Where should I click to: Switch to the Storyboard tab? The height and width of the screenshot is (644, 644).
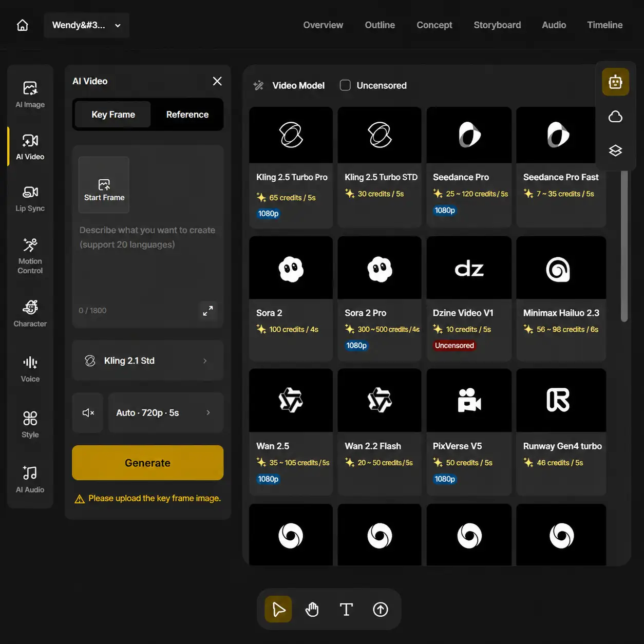coord(497,25)
